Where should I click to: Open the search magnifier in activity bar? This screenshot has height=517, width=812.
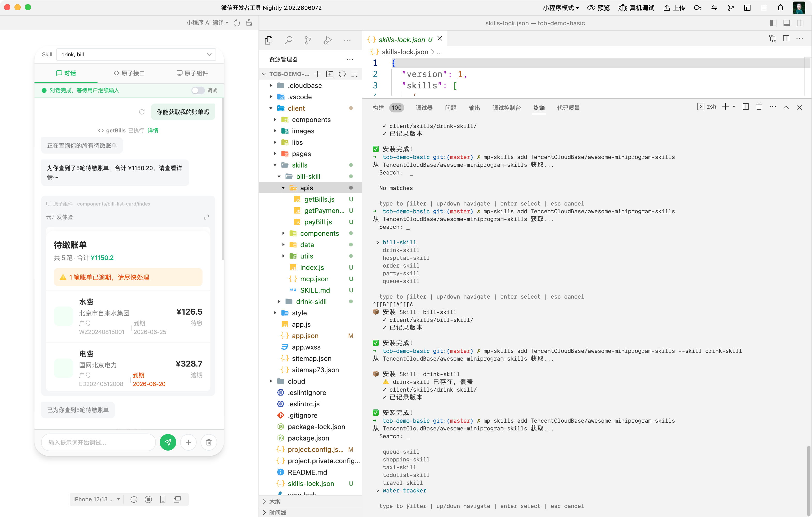click(288, 40)
